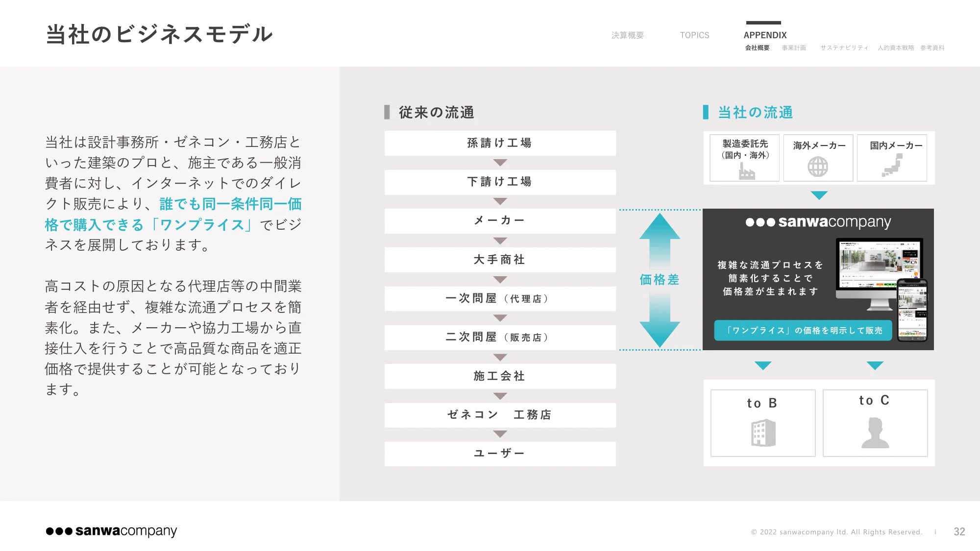Click the ゼネコン 工務店 box

(x=500, y=415)
